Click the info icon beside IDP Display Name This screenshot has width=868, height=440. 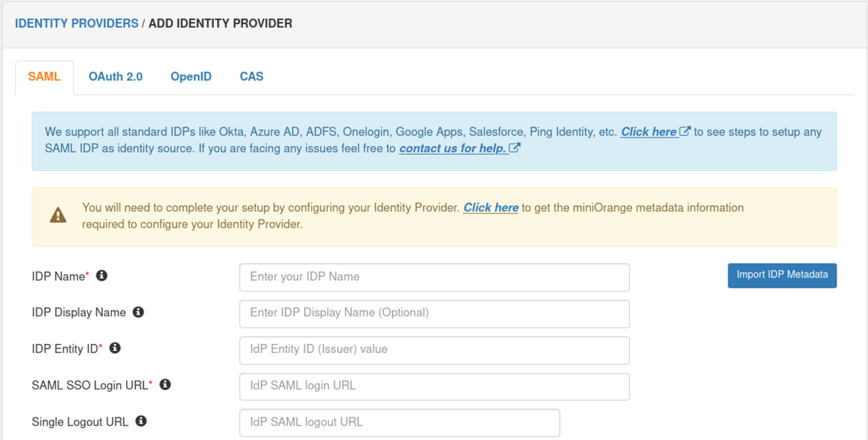pos(138,312)
